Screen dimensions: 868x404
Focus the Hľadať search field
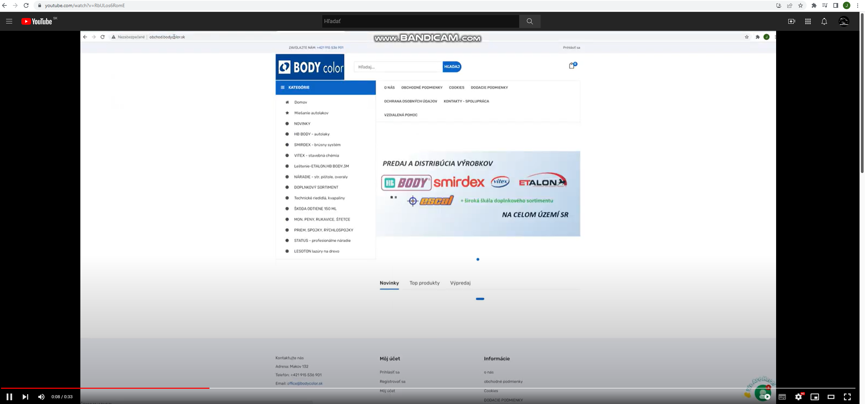point(420,21)
